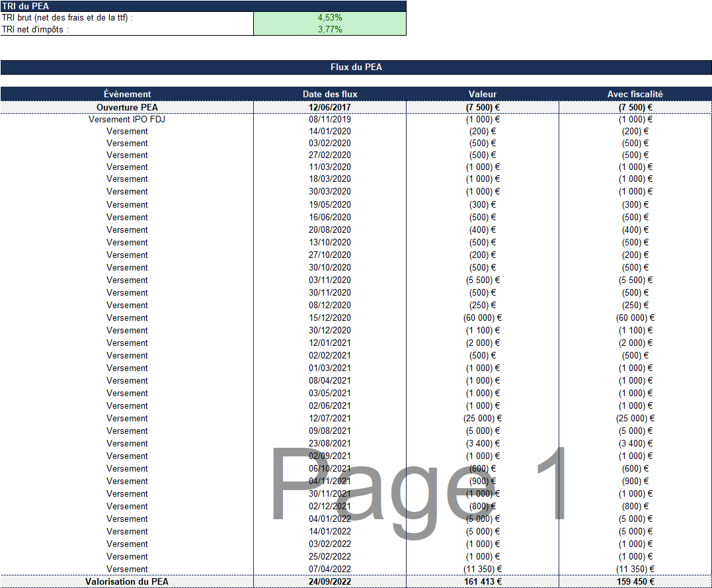Screen dimensions: 712x588
Task: Click the 'Ouverture PEA' event cell
Action: tap(127, 107)
